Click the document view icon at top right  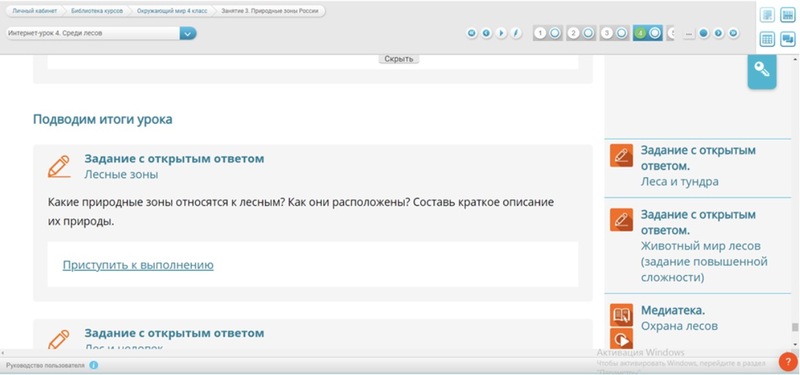(x=767, y=15)
